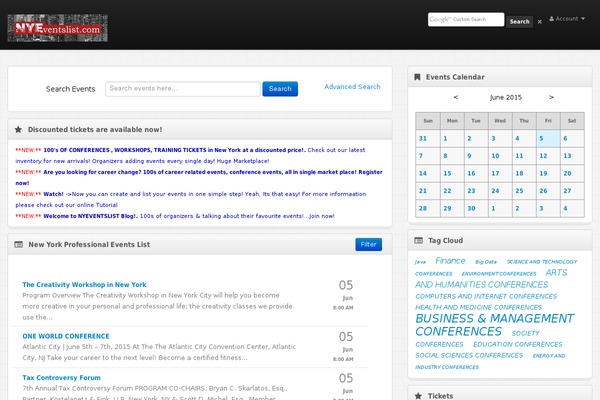The image size is (600, 400).
Task: Select June 9 in the calendar
Action: click(x=476, y=156)
